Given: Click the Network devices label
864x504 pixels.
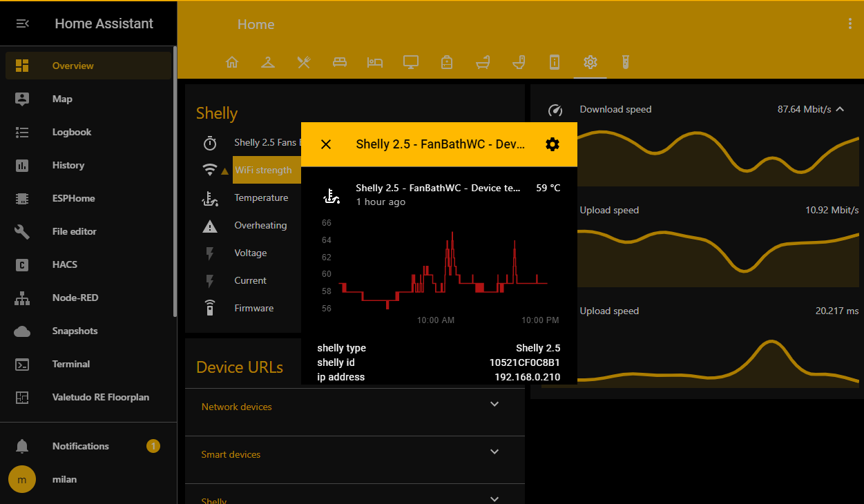Looking at the screenshot, I should click(237, 407).
